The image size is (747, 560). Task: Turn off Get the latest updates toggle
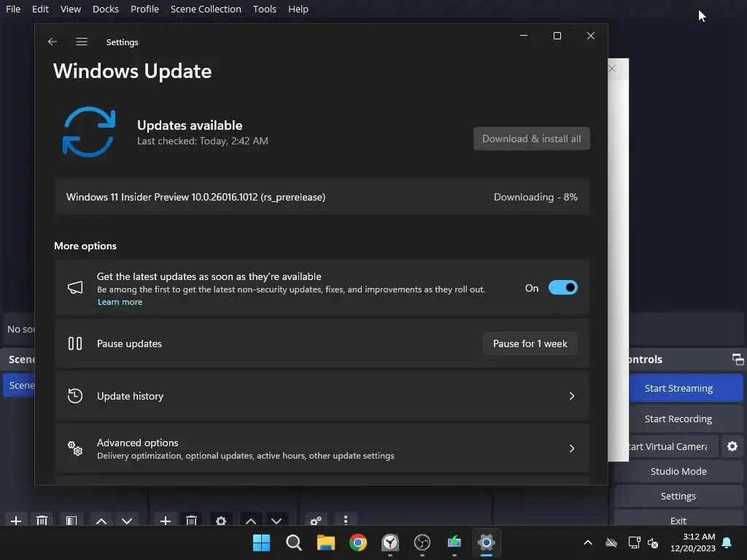[x=562, y=287]
